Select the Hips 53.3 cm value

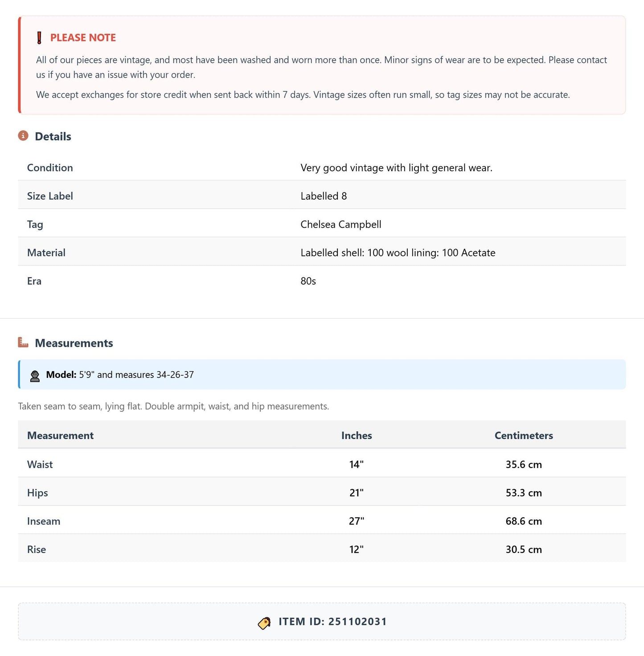(524, 493)
